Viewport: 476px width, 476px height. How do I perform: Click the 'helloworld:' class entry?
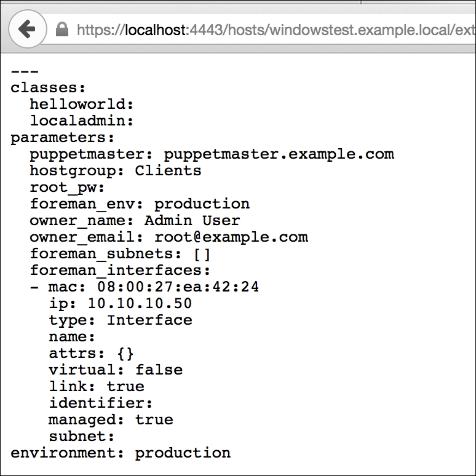[x=82, y=104]
